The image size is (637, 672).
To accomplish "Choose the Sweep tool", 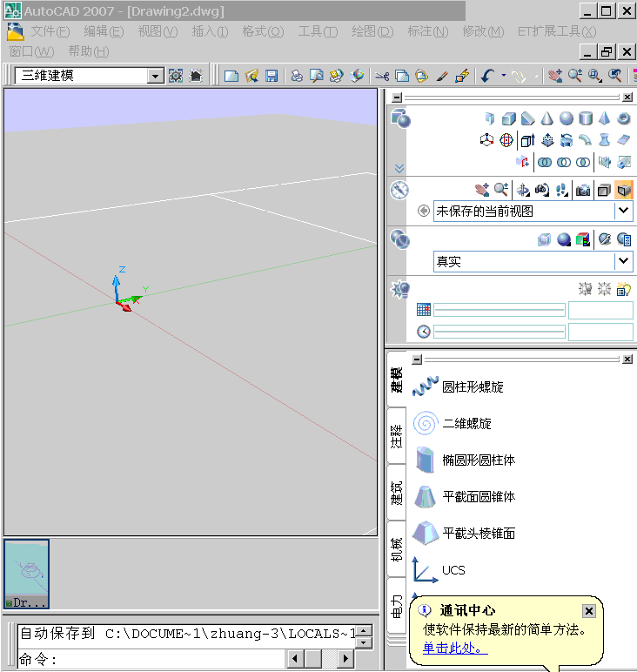I will 585,140.
